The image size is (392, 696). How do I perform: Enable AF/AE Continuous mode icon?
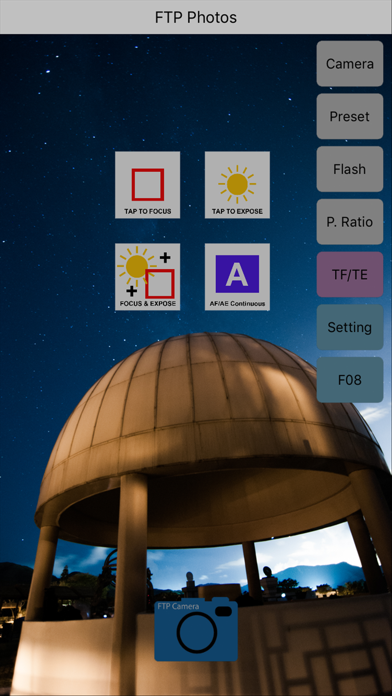tap(237, 277)
